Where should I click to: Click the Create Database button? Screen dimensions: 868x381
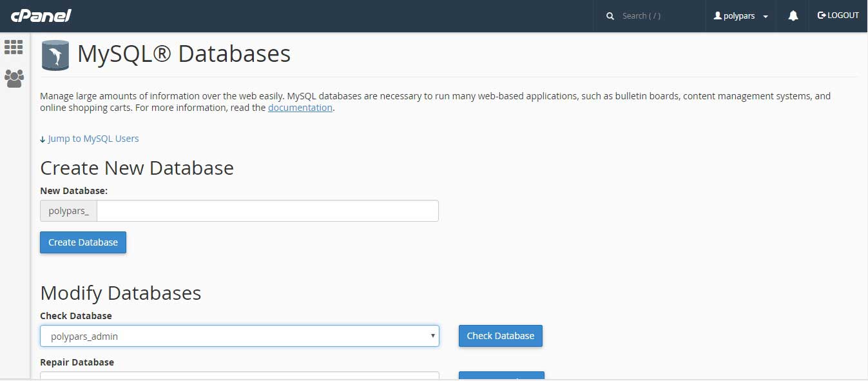[x=83, y=242]
